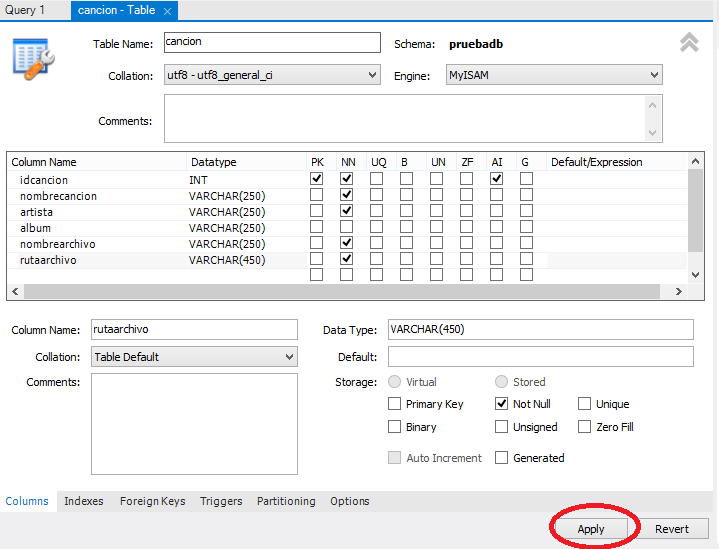
Task: Click the horizontal scrollbar thumb of grid
Action: [342, 291]
